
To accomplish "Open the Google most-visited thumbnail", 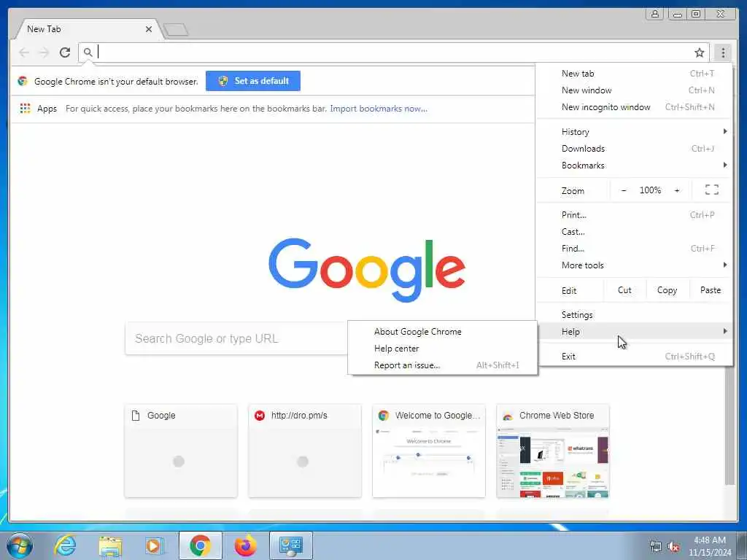I will [x=181, y=451].
